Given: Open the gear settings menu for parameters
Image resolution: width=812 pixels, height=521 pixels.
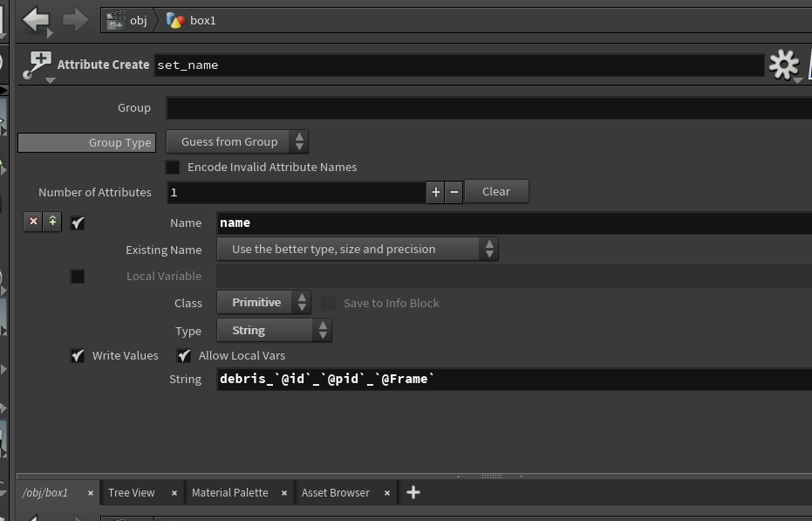Looking at the screenshot, I should 783,65.
